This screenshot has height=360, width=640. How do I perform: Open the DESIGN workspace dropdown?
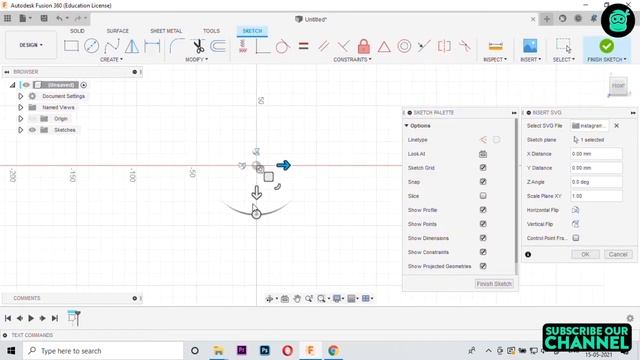tap(31, 45)
